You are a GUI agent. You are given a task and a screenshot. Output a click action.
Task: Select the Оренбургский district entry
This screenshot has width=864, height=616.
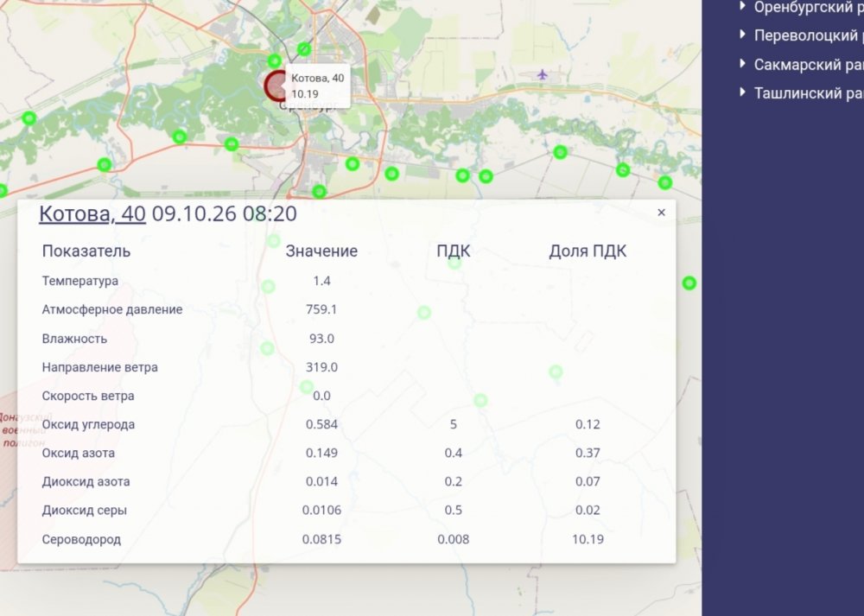809,7
